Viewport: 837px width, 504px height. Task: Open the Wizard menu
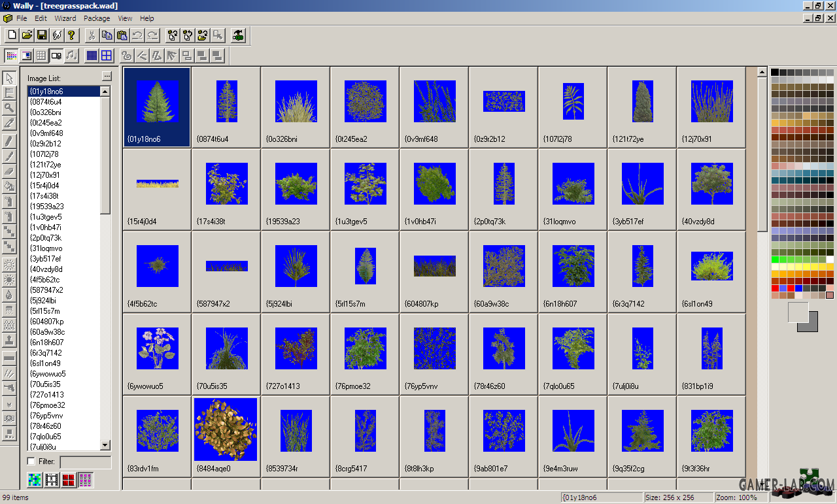click(x=65, y=18)
